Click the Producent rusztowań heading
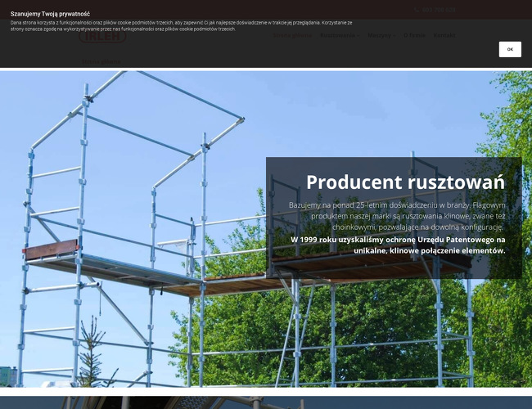This screenshot has width=532, height=409. tap(405, 182)
